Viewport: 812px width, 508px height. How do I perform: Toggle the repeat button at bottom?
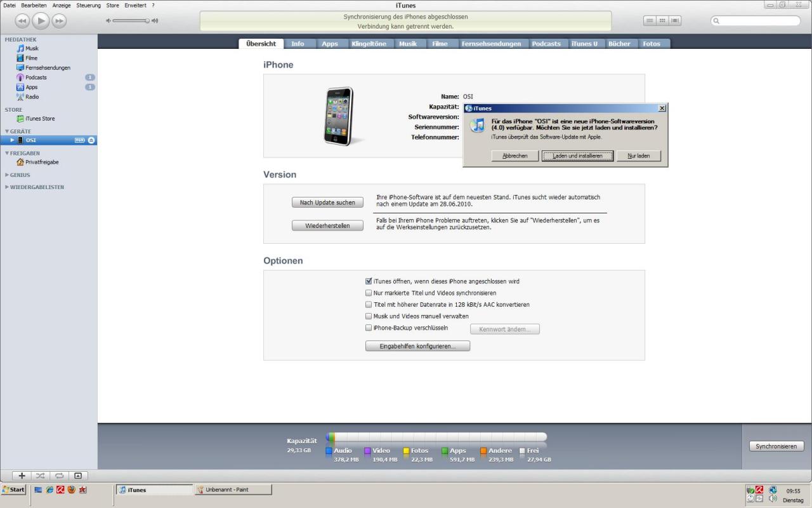59,475
